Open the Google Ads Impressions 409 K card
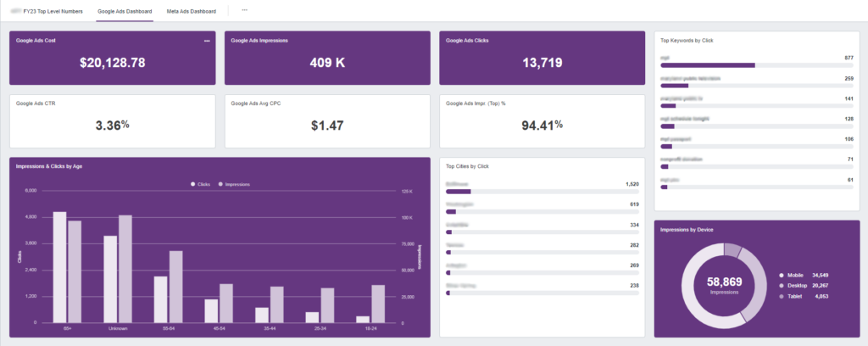Image resolution: width=868 pixels, height=346 pixels. coord(327,59)
